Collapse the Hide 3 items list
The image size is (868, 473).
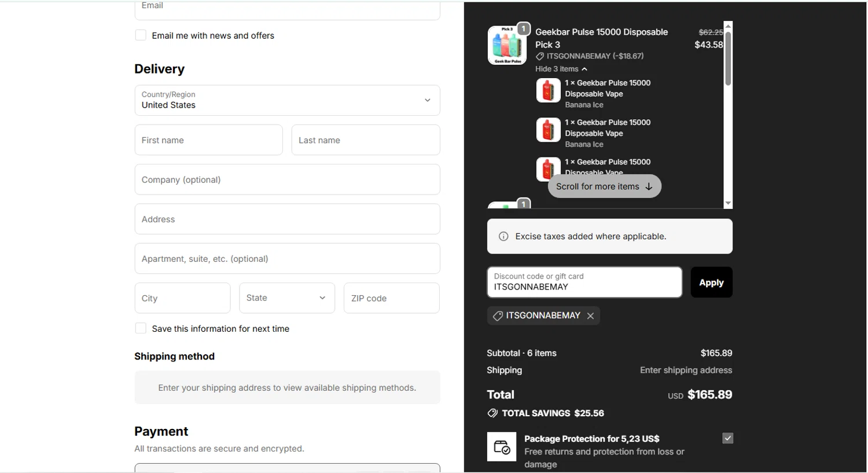click(561, 69)
